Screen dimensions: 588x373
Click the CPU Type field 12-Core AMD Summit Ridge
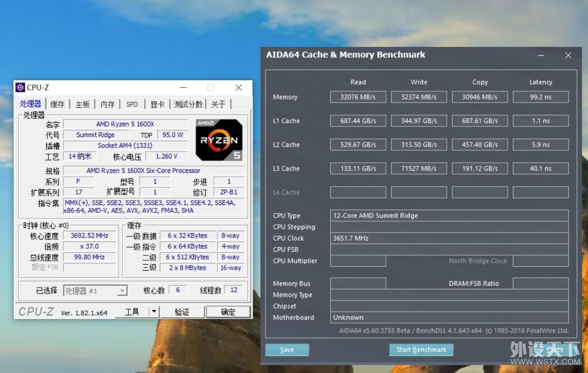(x=449, y=215)
